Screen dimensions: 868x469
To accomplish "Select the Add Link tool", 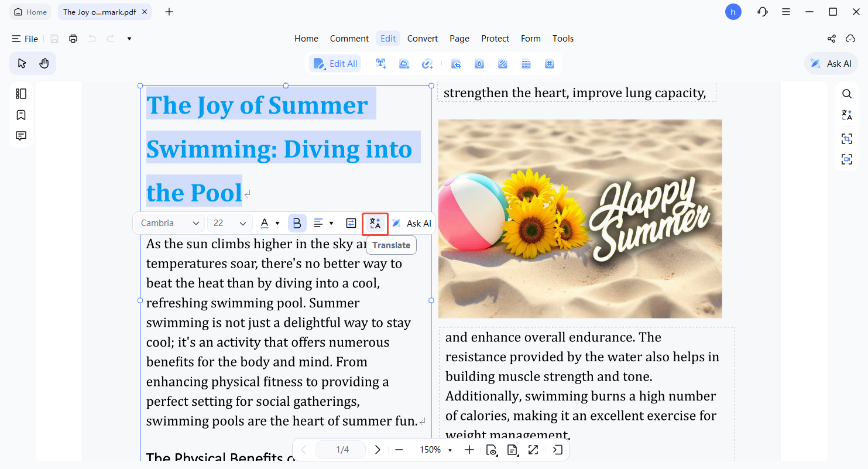I will coord(427,64).
